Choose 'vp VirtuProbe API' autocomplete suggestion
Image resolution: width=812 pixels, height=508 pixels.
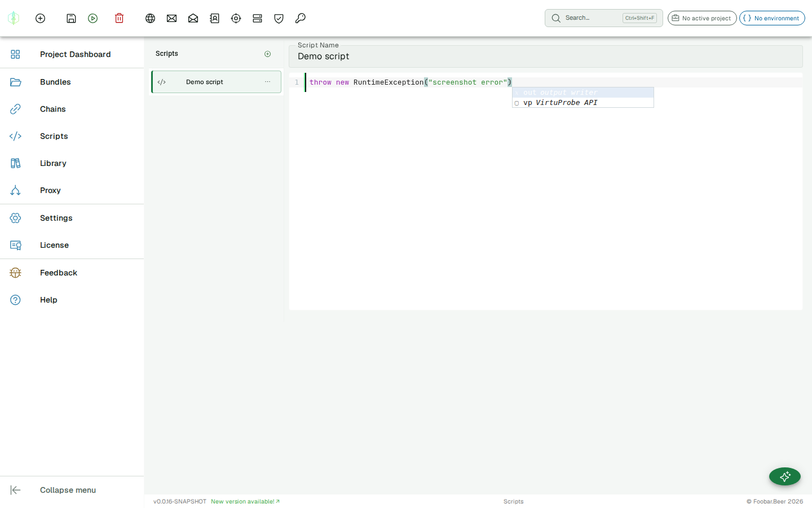point(583,103)
